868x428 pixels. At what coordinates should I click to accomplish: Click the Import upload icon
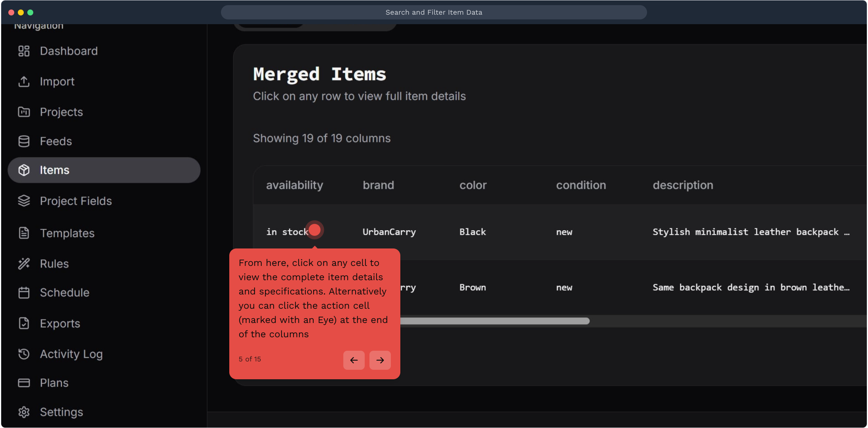pos(24,82)
